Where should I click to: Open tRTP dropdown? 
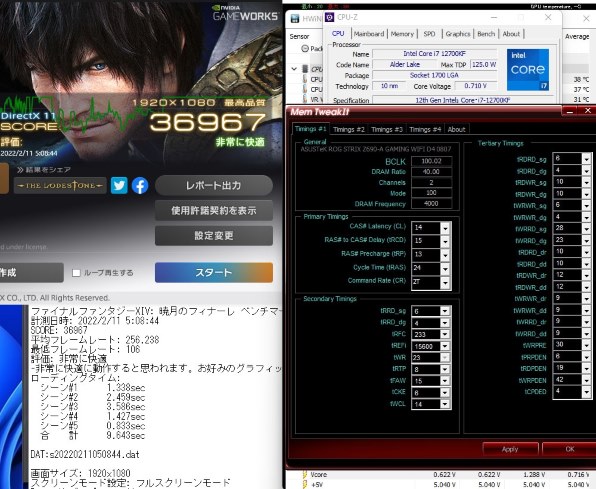[x=444, y=369]
